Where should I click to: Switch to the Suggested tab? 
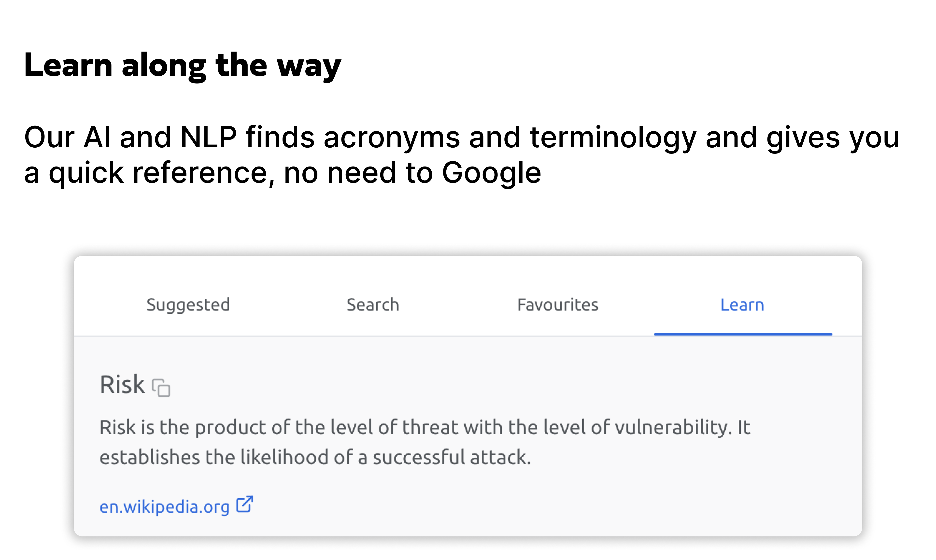click(188, 305)
